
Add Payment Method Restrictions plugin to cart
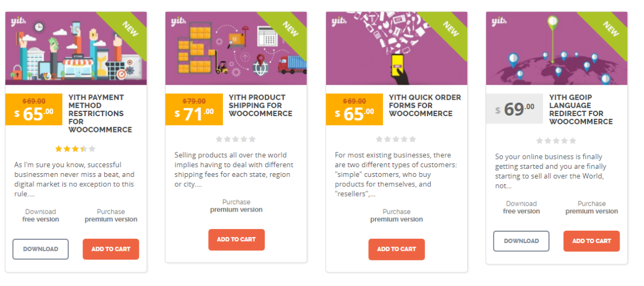[111, 249]
